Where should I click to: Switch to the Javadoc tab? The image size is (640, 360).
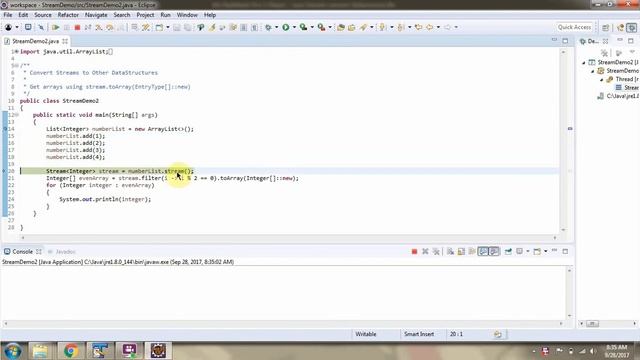[62, 252]
